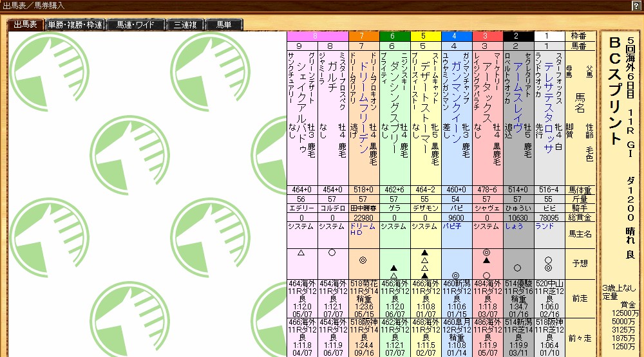The height and width of the screenshot is (357, 644).
Task: Click the BCスプリント race title
Action: 614,90
